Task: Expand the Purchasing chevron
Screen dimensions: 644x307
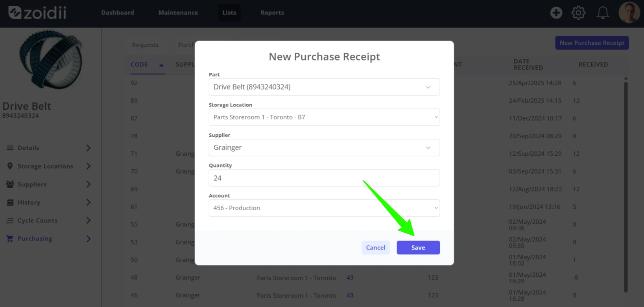Action: (89, 239)
